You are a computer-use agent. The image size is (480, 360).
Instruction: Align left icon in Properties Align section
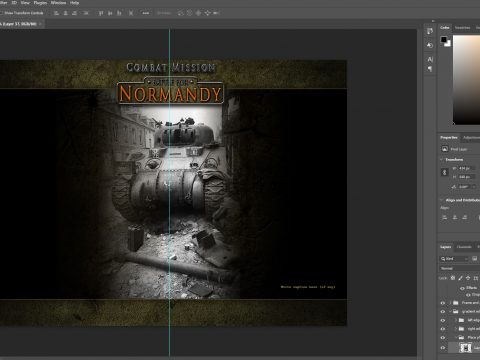(x=444, y=217)
